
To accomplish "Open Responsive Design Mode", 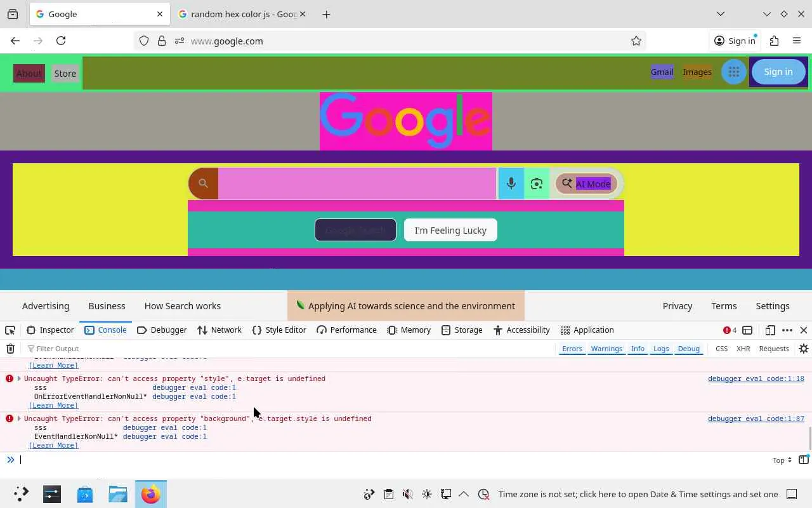I will click(770, 330).
